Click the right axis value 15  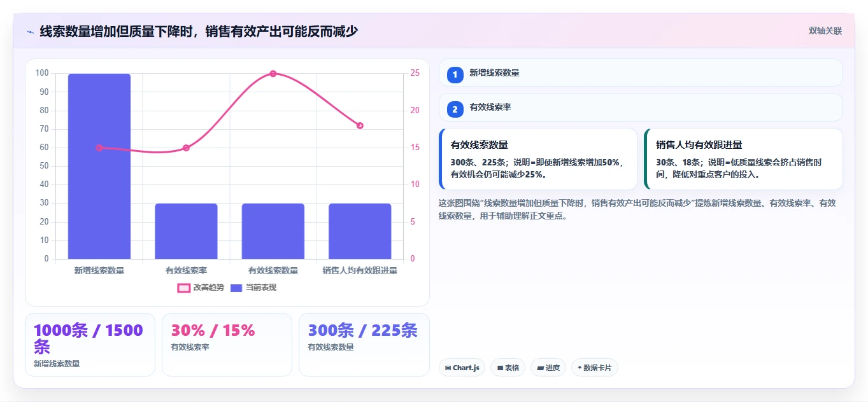pyautogui.click(x=415, y=148)
